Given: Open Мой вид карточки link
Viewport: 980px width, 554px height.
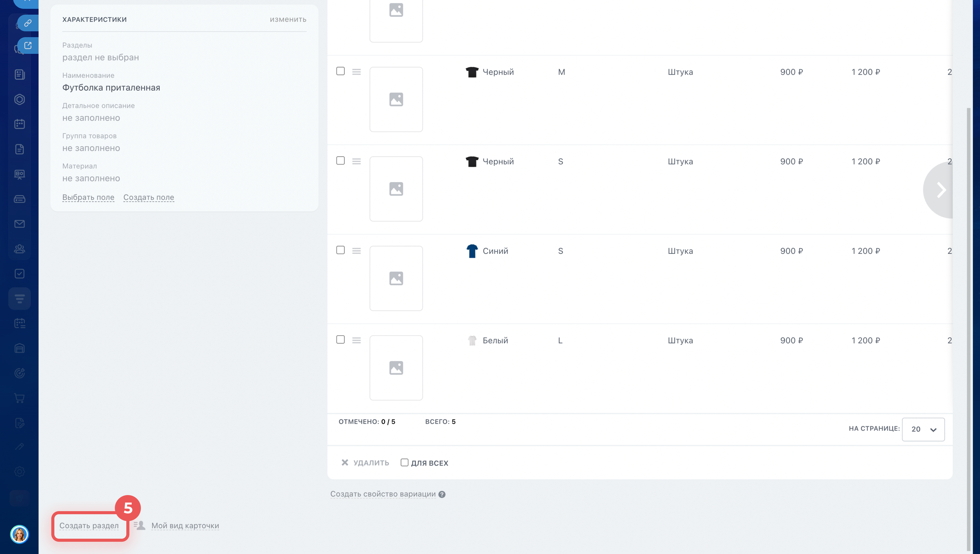Looking at the screenshot, I should (185, 525).
